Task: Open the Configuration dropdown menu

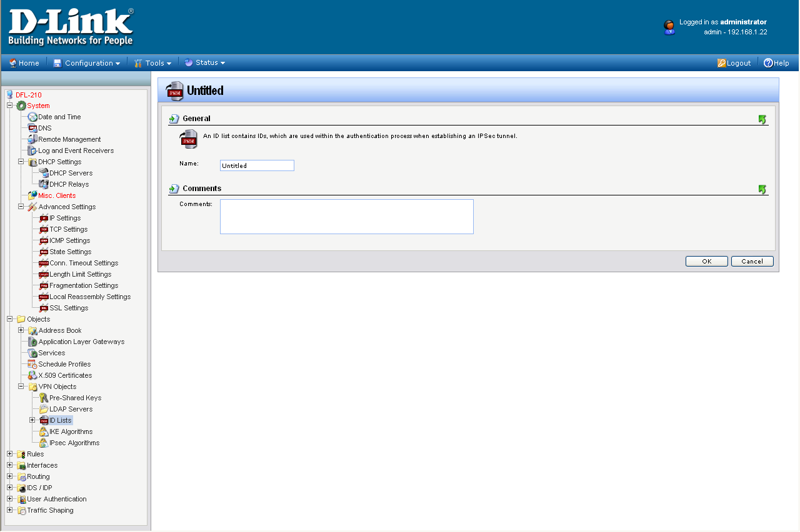Action: [86, 63]
